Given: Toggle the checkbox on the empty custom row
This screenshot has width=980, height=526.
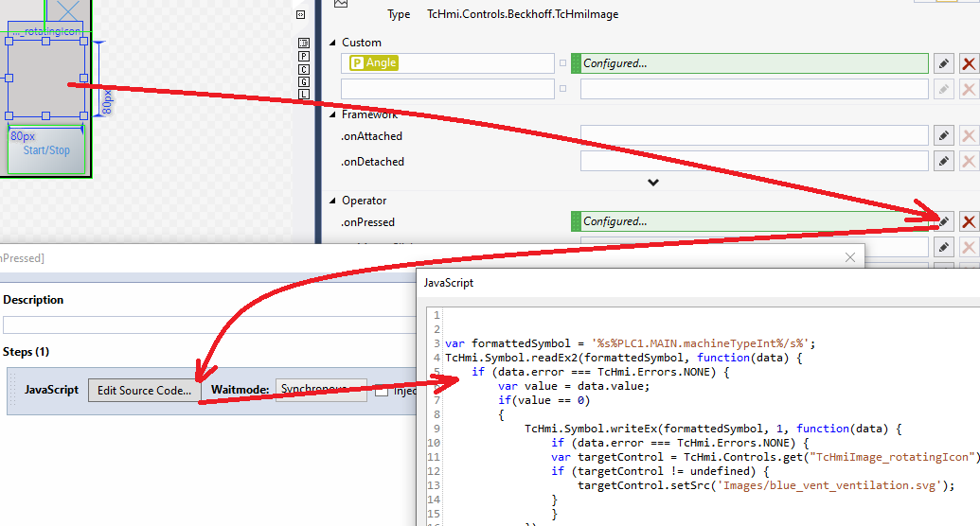Looking at the screenshot, I should point(562,89).
